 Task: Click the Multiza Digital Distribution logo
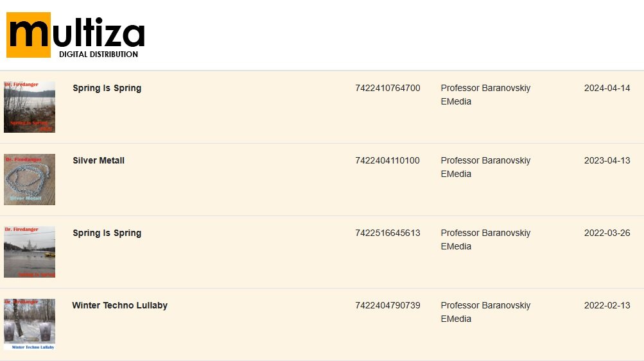point(76,35)
